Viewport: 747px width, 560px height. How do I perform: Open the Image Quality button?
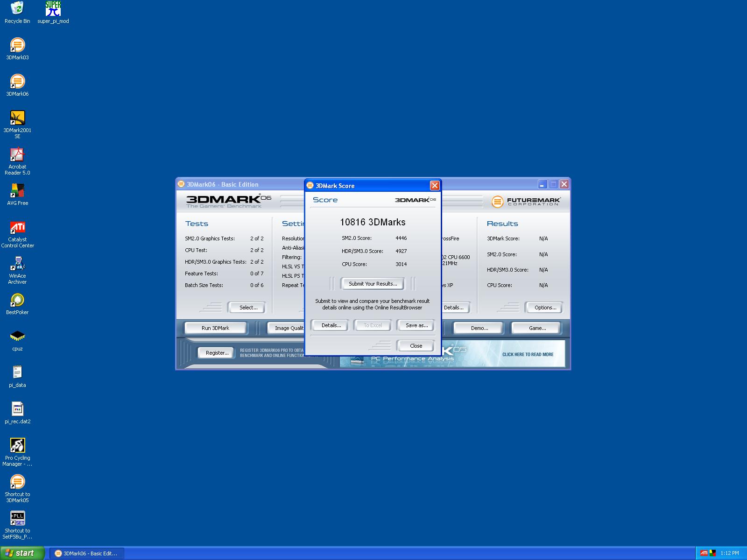(286, 328)
